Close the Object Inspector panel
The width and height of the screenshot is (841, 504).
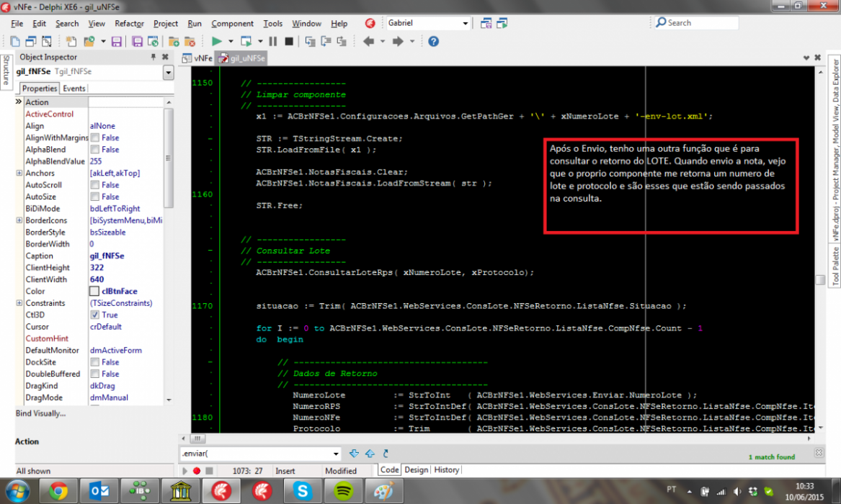click(x=165, y=57)
